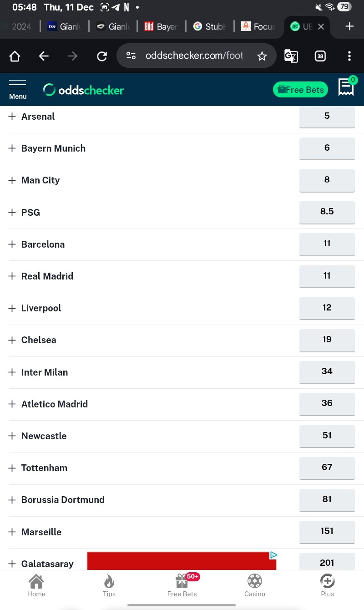Select the PSG 8.5 odds button

327,212
